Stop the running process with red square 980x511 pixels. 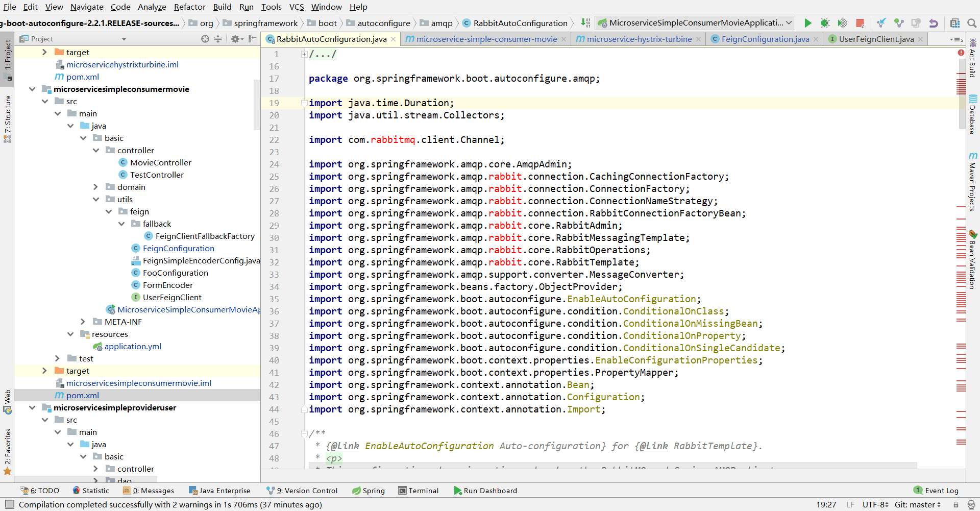[860, 23]
